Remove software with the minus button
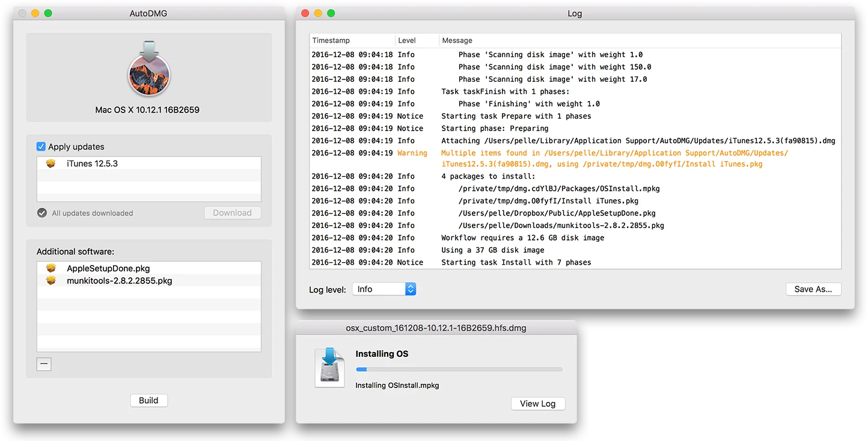The image size is (868, 441). [44, 363]
